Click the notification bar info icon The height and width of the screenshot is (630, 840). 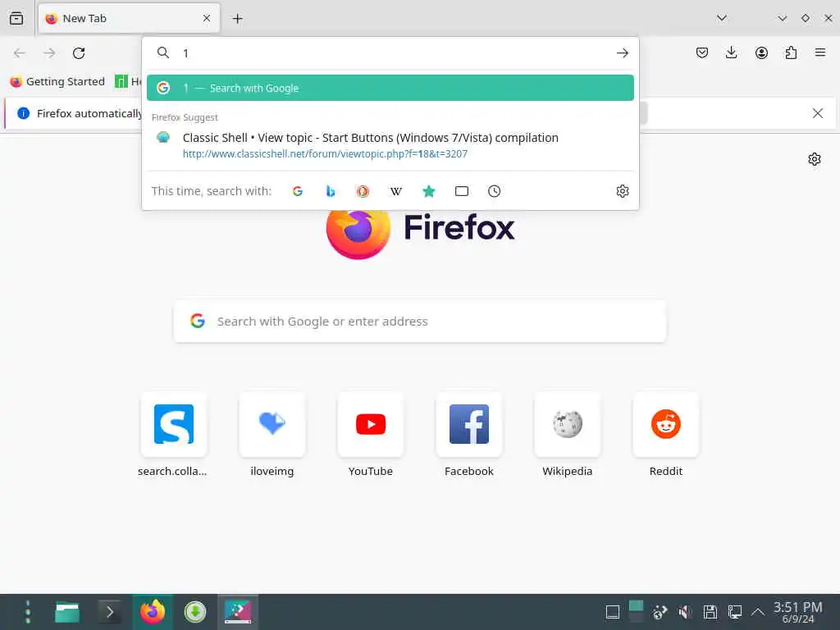pos(23,113)
